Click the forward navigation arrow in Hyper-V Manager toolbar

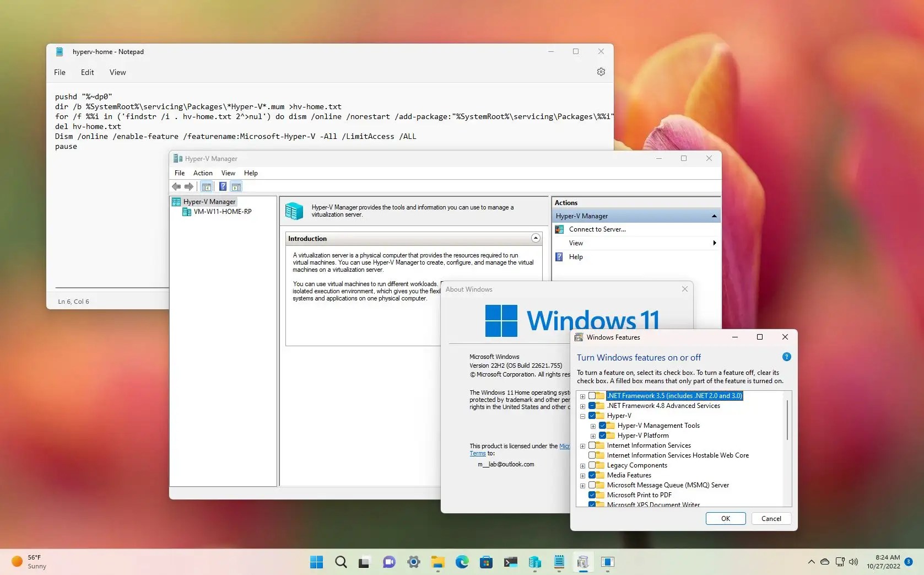pos(189,187)
